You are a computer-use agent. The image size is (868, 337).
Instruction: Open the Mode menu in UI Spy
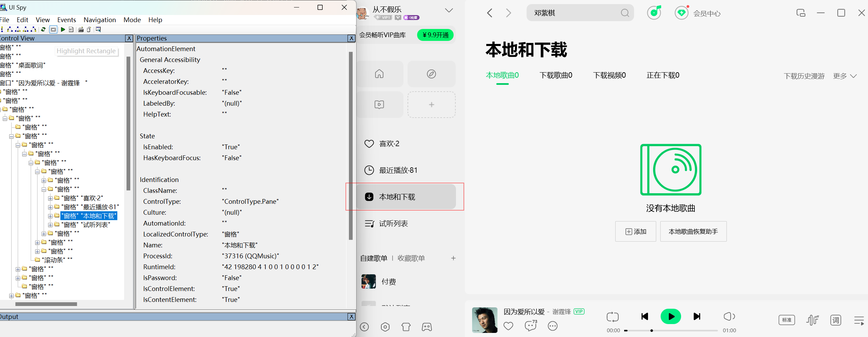pyautogui.click(x=132, y=20)
